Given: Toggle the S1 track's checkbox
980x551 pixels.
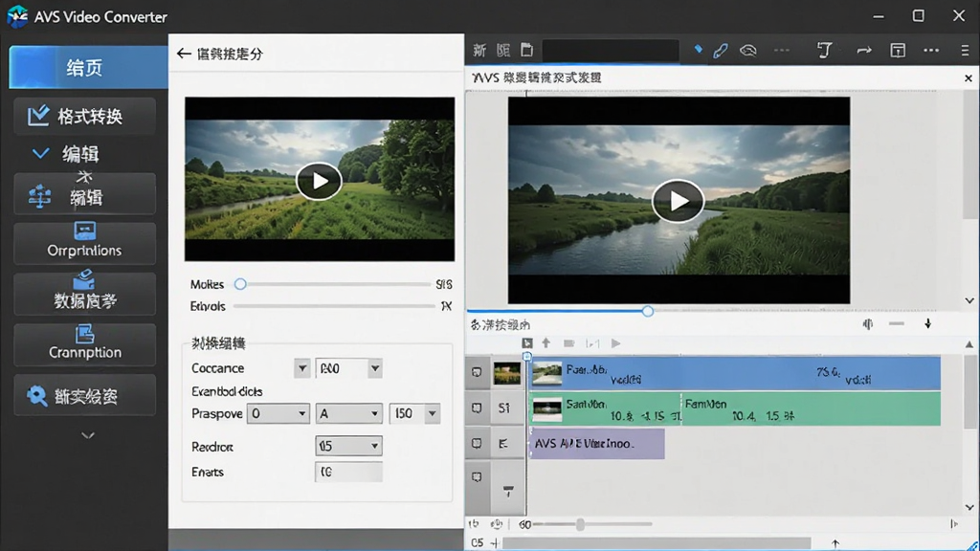Looking at the screenshot, I should [477, 408].
